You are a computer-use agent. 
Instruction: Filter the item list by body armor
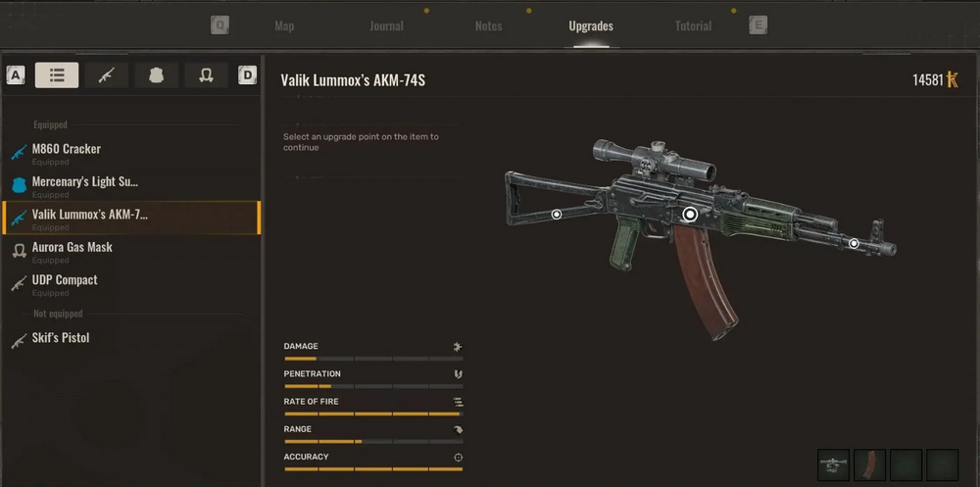(156, 75)
